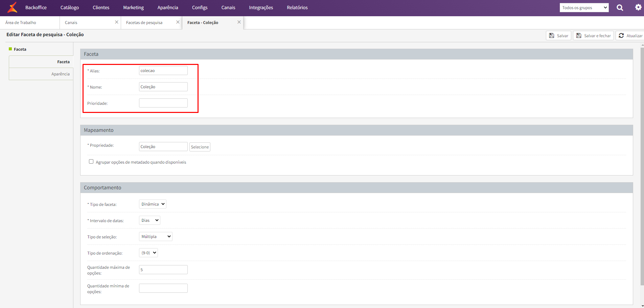Open the Clientes menu
The height and width of the screenshot is (308, 644).
click(x=101, y=7)
